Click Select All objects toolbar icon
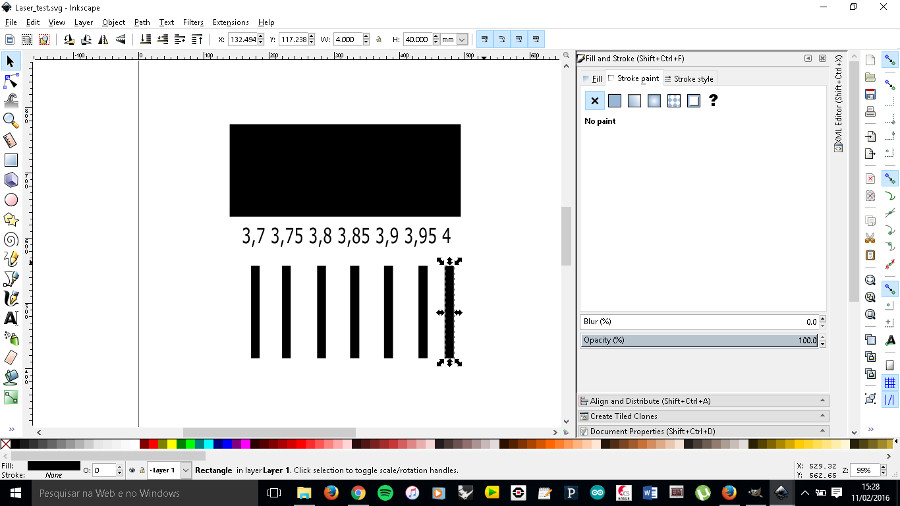 10,40
